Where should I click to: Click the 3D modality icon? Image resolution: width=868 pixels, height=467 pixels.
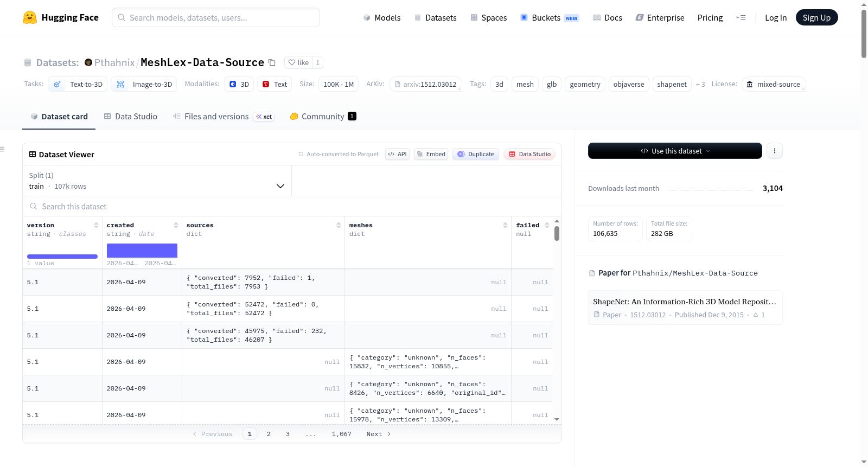pyautogui.click(x=233, y=84)
